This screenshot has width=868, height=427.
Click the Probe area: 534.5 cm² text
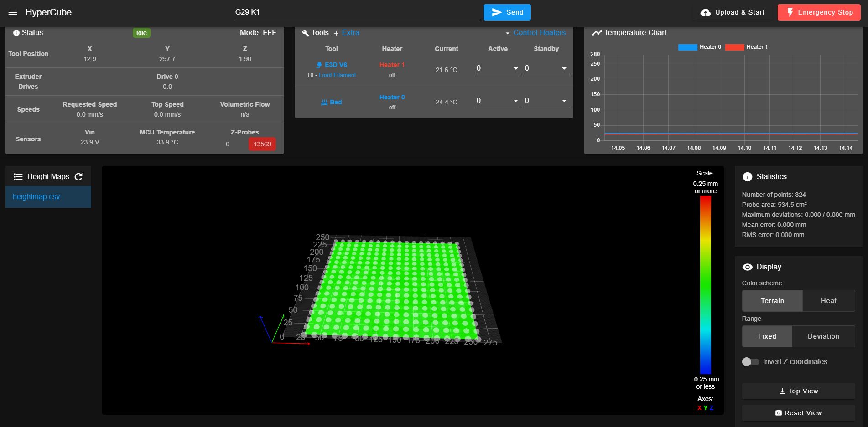click(x=774, y=205)
